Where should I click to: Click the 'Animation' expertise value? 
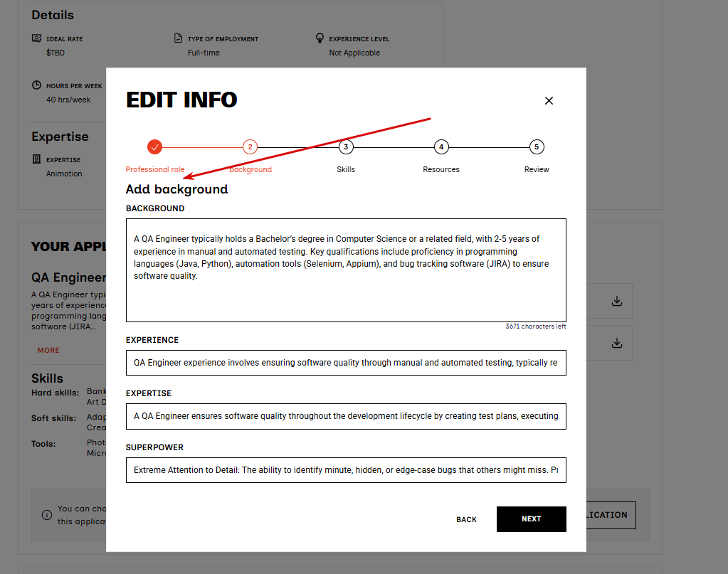[x=64, y=174]
